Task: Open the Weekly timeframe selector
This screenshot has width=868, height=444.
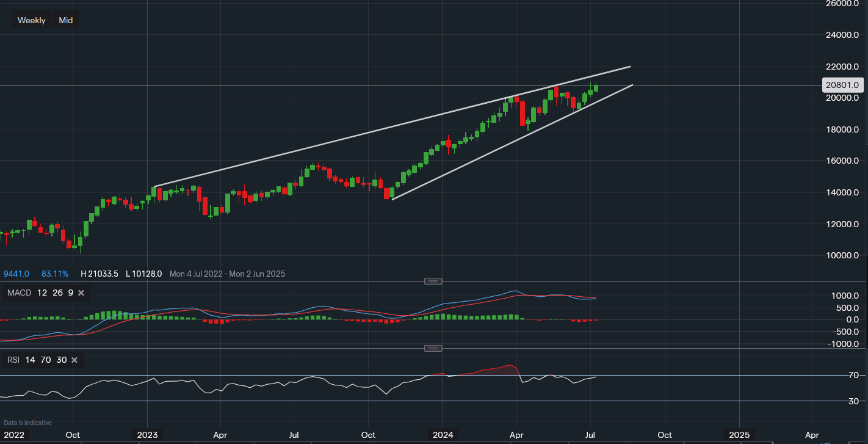Action: (31, 20)
